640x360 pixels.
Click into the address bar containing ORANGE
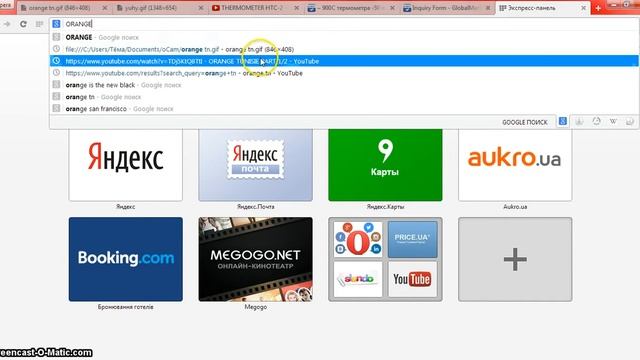coord(344,24)
